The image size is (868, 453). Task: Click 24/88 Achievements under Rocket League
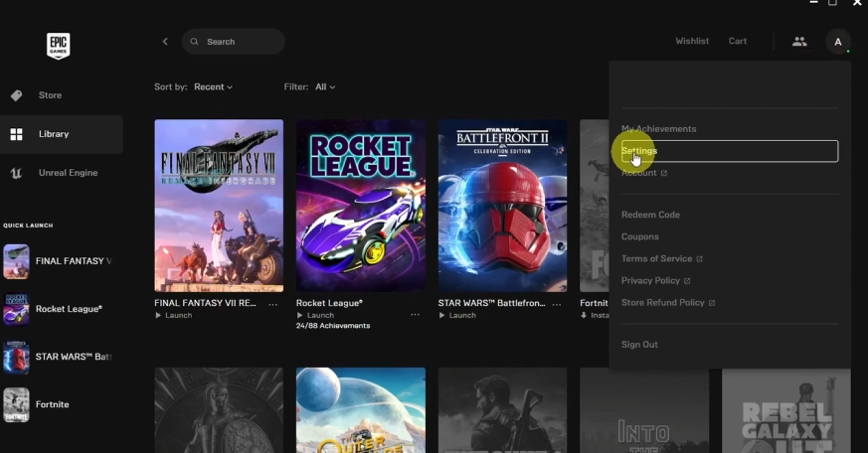tap(333, 326)
